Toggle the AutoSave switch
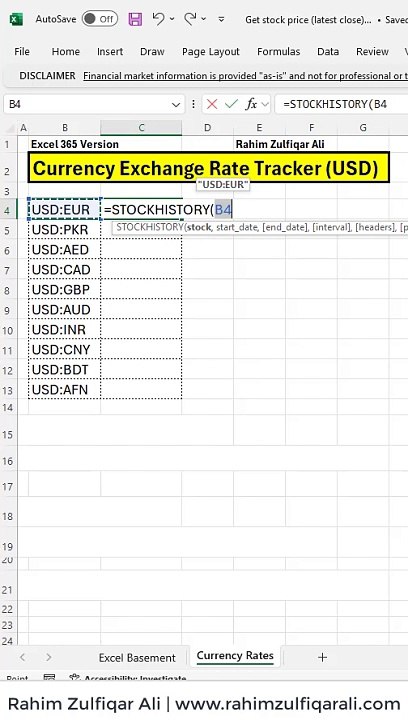The image size is (408, 720). (x=100, y=19)
